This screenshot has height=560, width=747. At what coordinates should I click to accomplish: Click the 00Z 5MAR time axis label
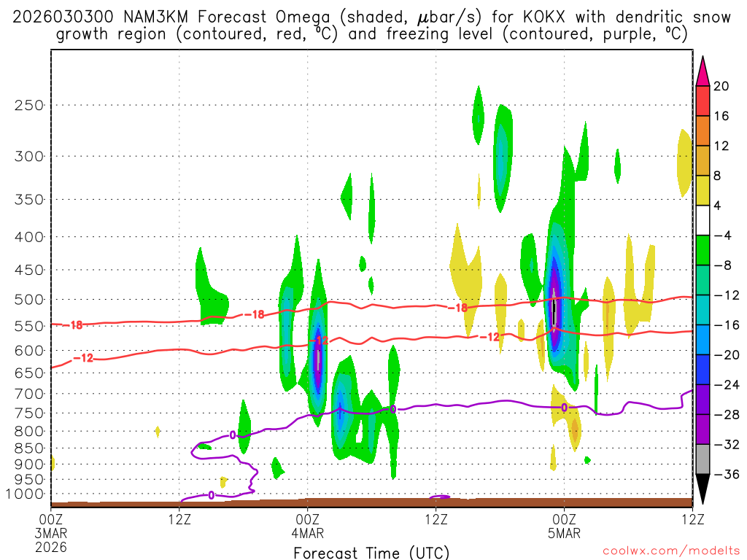coord(565,526)
